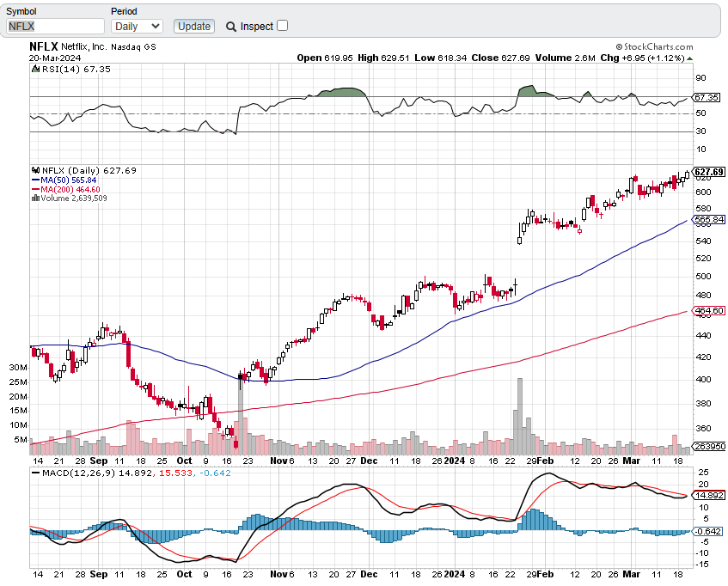Click the Inspect magnifying glass icon
The image size is (728, 586).
pos(231,27)
